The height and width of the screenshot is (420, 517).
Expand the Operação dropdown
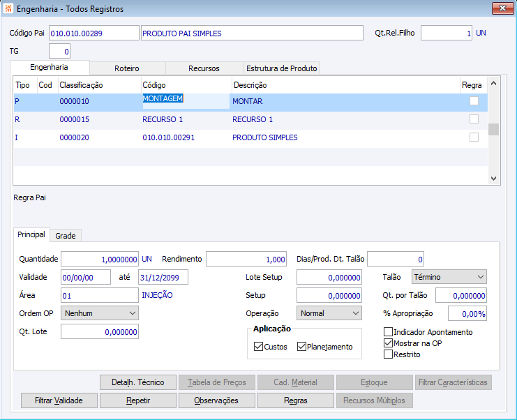click(329, 313)
